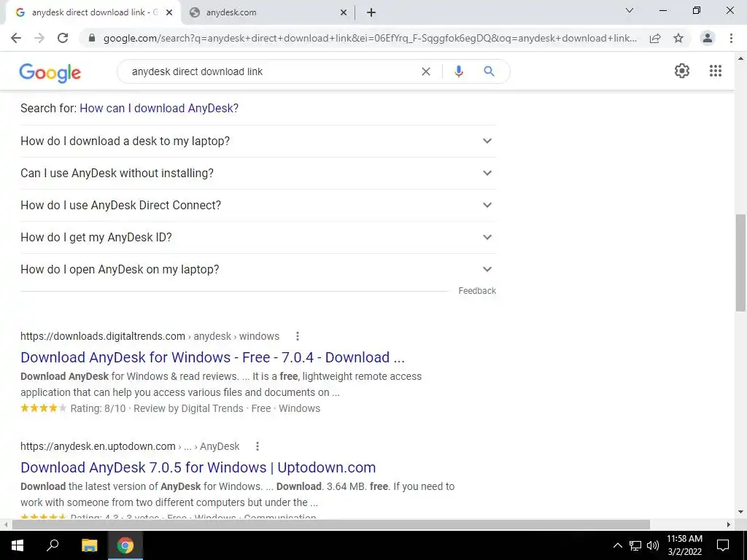Click the horizontal scrollbar thumb

point(331,525)
